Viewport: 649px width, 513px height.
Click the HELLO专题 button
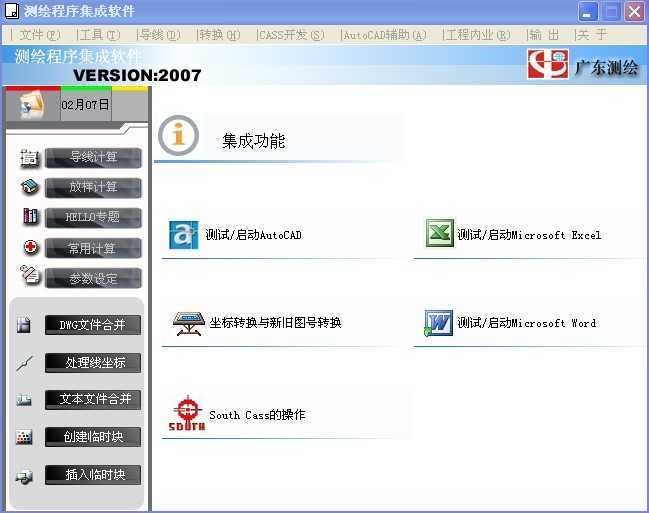tap(93, 218)
